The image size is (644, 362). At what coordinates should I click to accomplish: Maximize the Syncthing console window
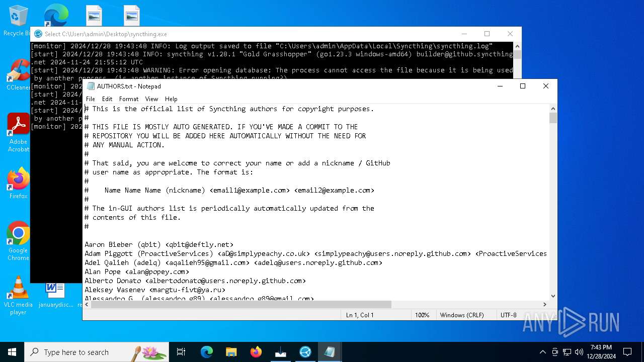487,34
